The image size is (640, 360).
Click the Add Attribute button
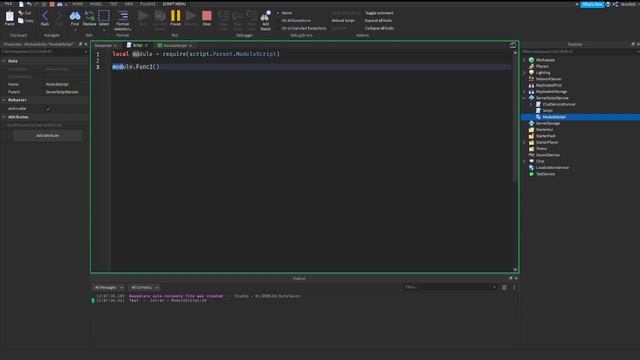point(47,136)
